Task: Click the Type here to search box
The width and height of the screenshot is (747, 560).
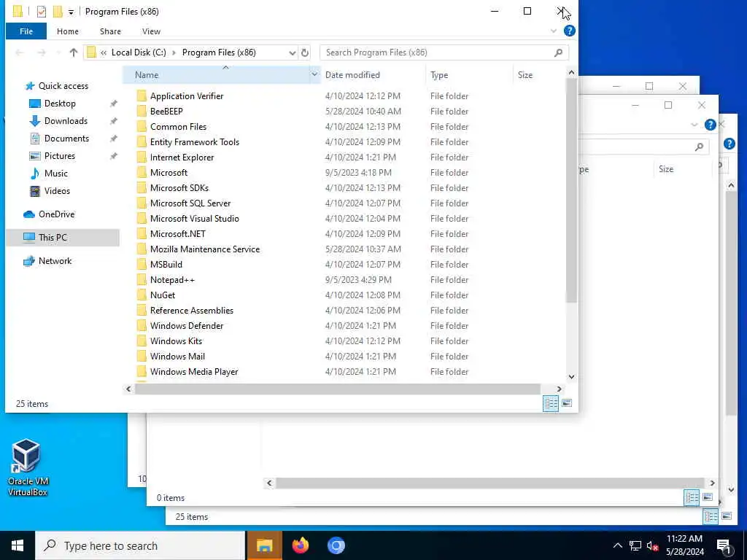Action: click(141, 545)
